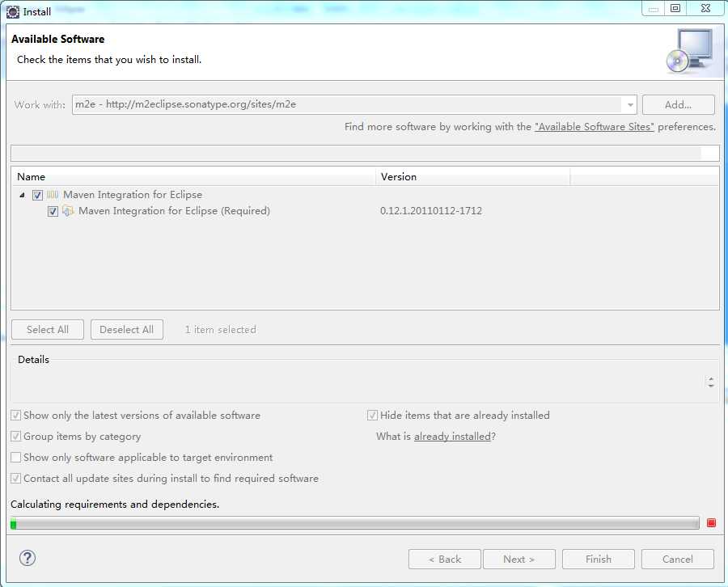The height and width of the screenshot is (587, 728).
Task: Click the Details scroll stepper arrows
Action: pyautogui.click(x=711, y=382)
